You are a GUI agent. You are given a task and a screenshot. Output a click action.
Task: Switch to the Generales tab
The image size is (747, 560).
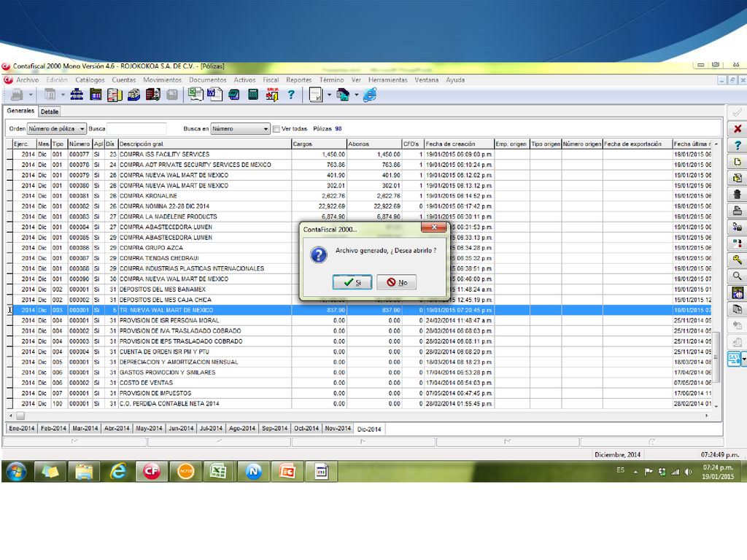pyautogui.click(x=20, y=111)
